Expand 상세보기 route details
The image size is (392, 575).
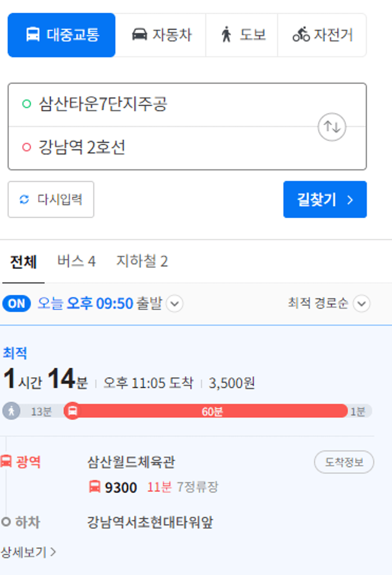click(28, 552)
